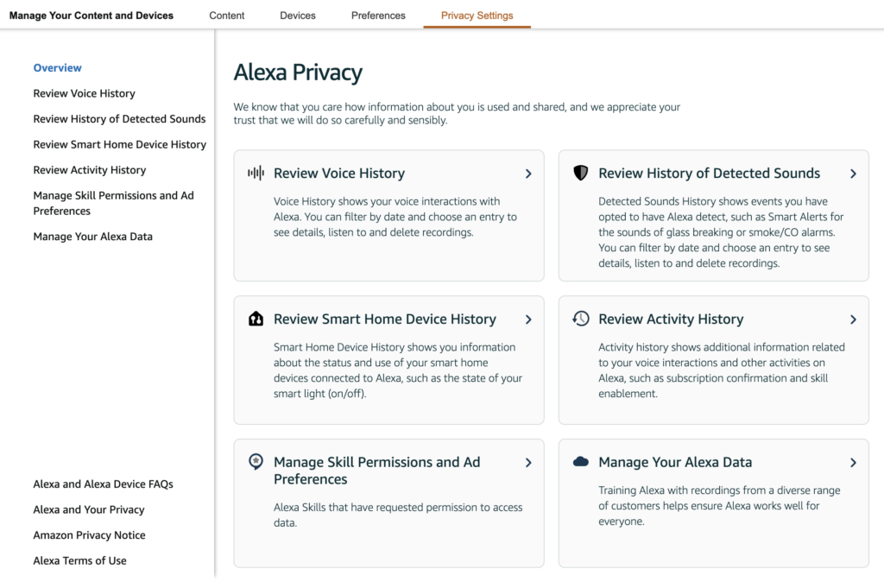Open Alexa Terms of Use
The image size is (884, 588).
[x=79, y=560]
